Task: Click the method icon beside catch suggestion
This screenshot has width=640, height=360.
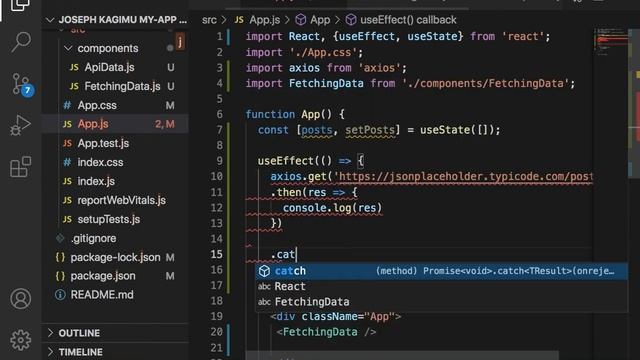Action: click(264, 271)
